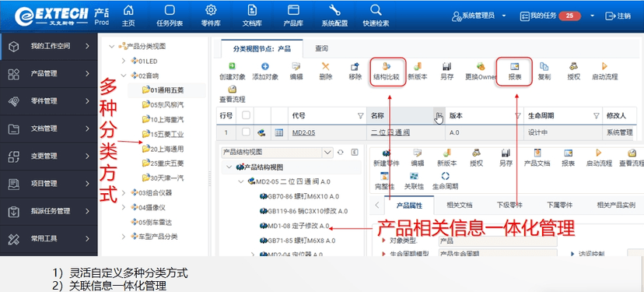The height and width of the screenshot is (292, 644).
Task: Click the 删除 delete icon
Action: [325, 71]
